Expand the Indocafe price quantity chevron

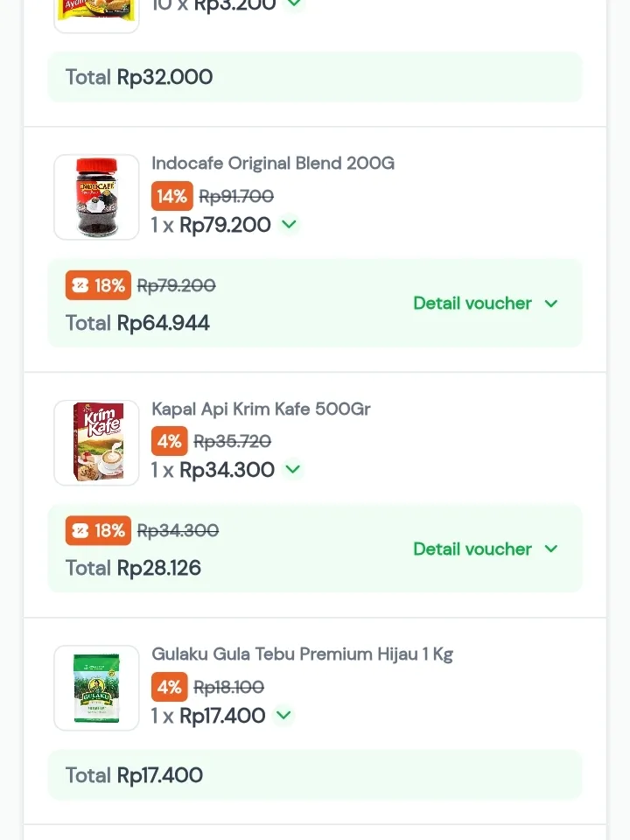tap(290, 225)
